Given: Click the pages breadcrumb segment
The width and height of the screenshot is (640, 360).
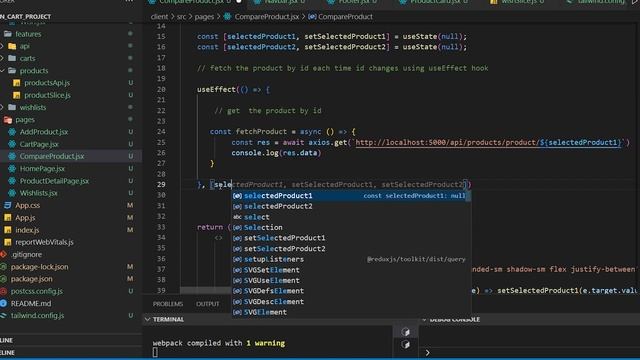Looking at the screenshot, I should point(204,17).
